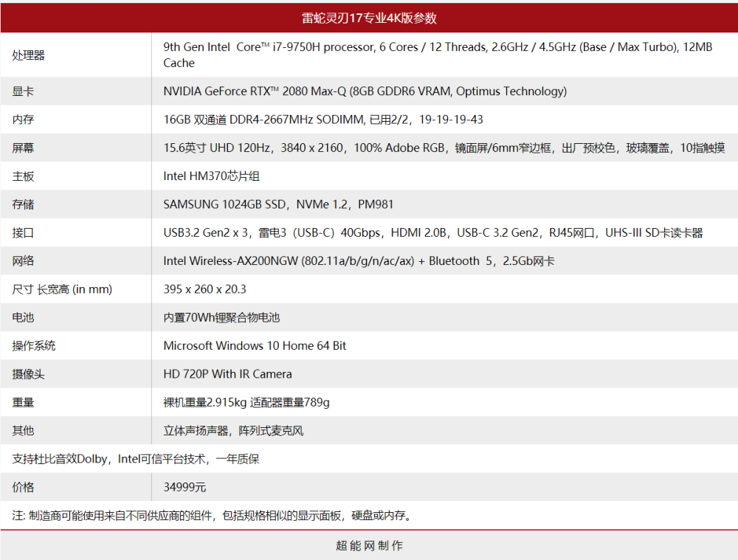Click the i7-9750H processor specification text
The image size is (738, 560).
(x=438, y=55)
